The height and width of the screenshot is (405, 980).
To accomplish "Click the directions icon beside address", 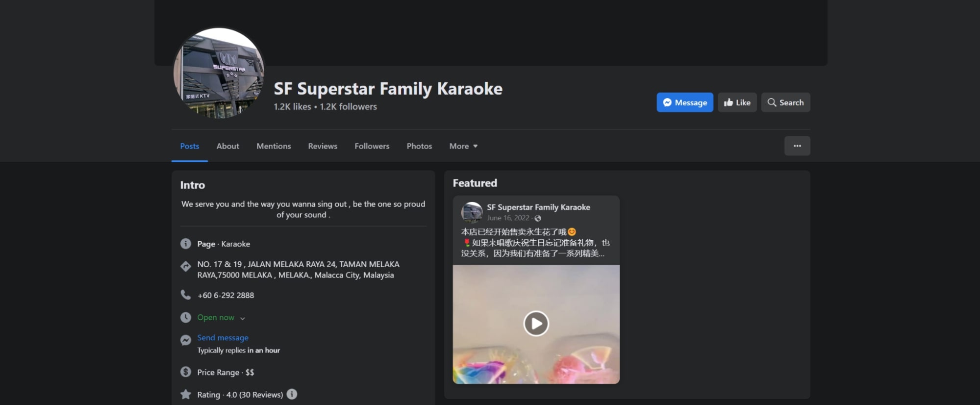I will point(186,266).
